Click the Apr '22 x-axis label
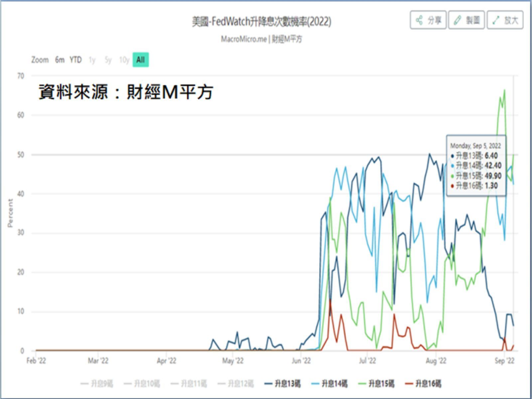The height and width of the screenshot is (399, 532). pyautogui.click(x=167, y=361)
